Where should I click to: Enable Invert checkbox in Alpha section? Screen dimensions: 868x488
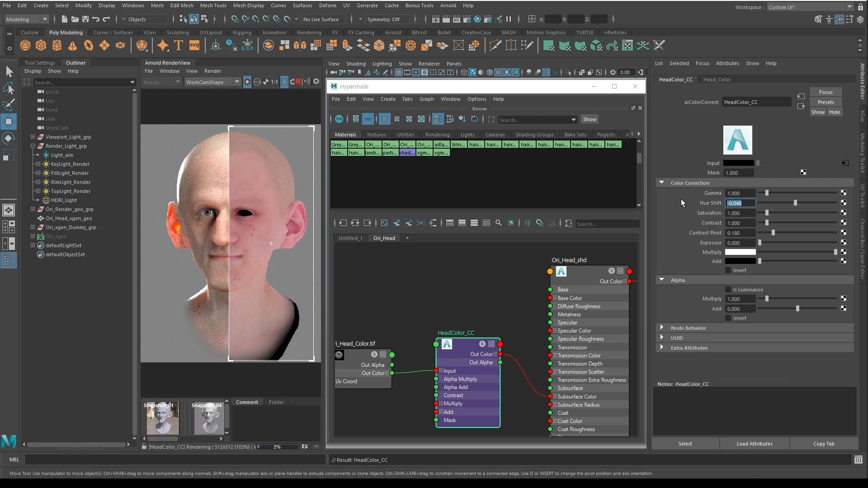pyautogui.click(x=728, y=318)
